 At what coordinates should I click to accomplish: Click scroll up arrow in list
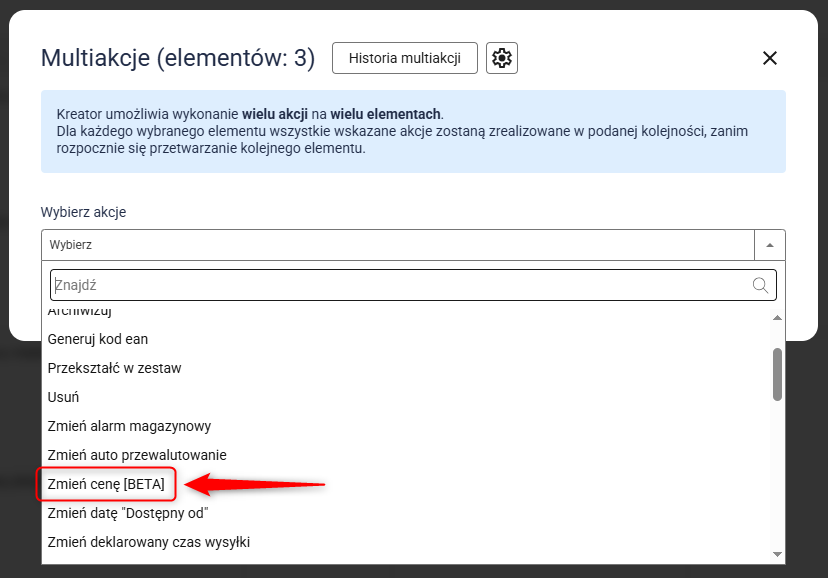point(777,318)
